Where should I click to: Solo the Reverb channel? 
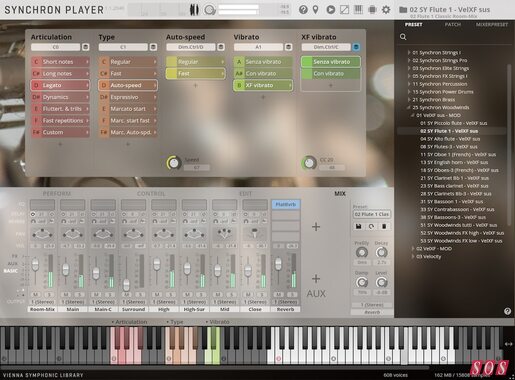(292, 295)
